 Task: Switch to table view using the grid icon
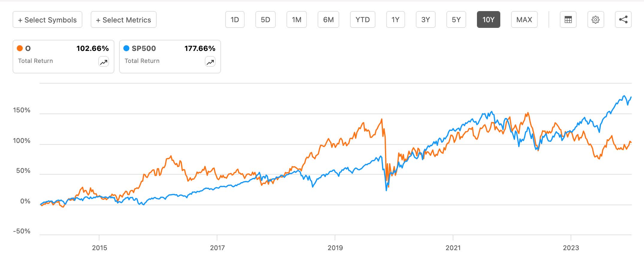pyautogui.click(x=568, y=19)
